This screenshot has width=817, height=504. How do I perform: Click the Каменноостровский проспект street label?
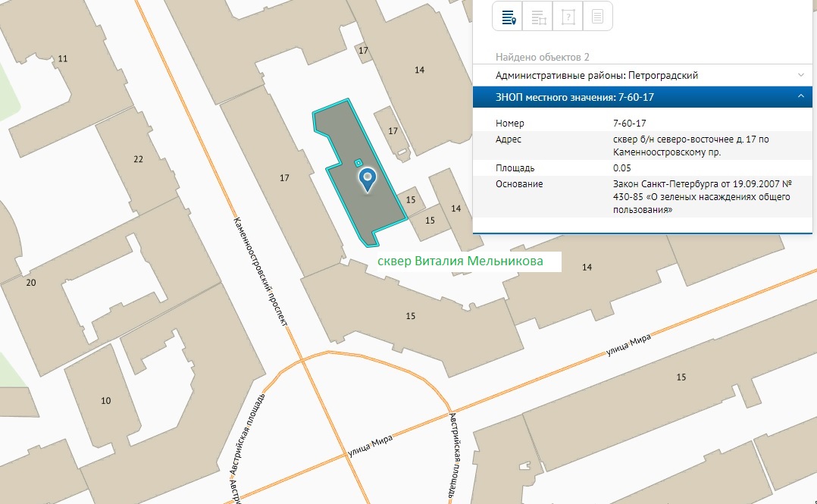coord(261,271)
